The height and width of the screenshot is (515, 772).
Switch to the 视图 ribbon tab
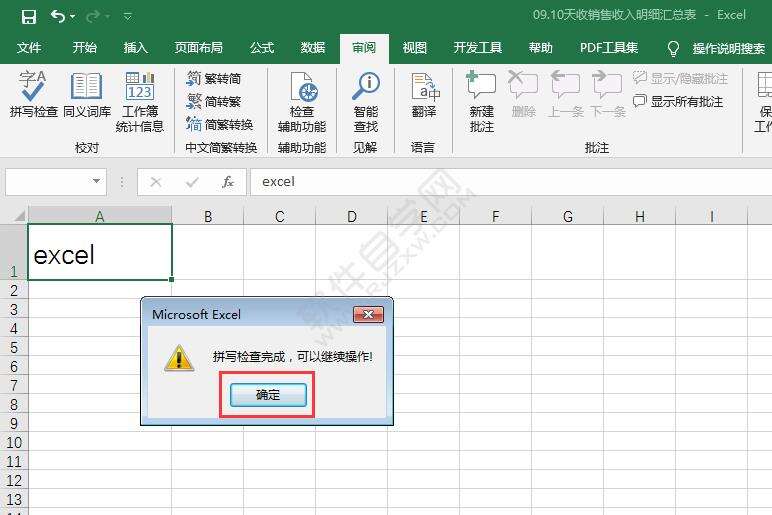(415, 48)
